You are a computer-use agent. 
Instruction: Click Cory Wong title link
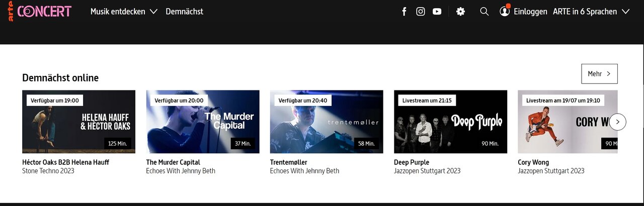(x=533, y=162)
